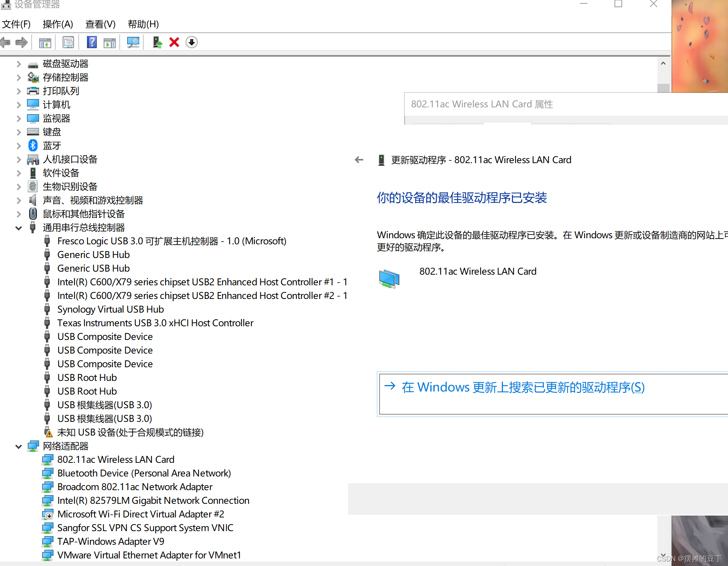Click the storage controllers category icon
728x566 pixels.
pyautogui.click(x=33, y=77)
